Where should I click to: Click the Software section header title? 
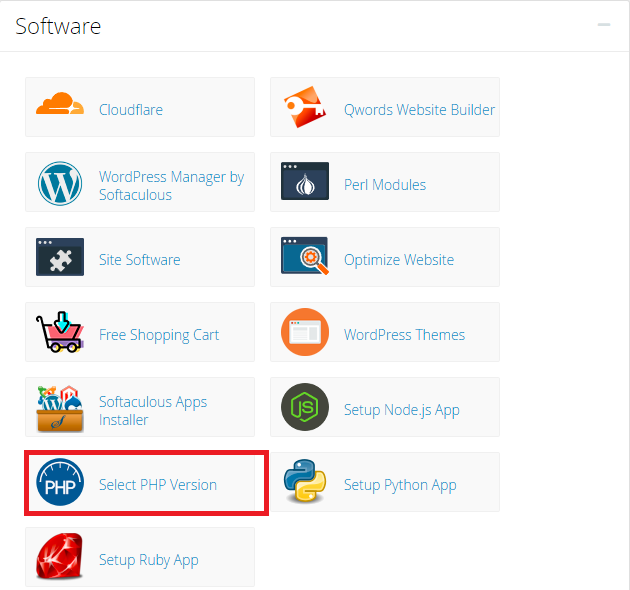pos(58,26)
